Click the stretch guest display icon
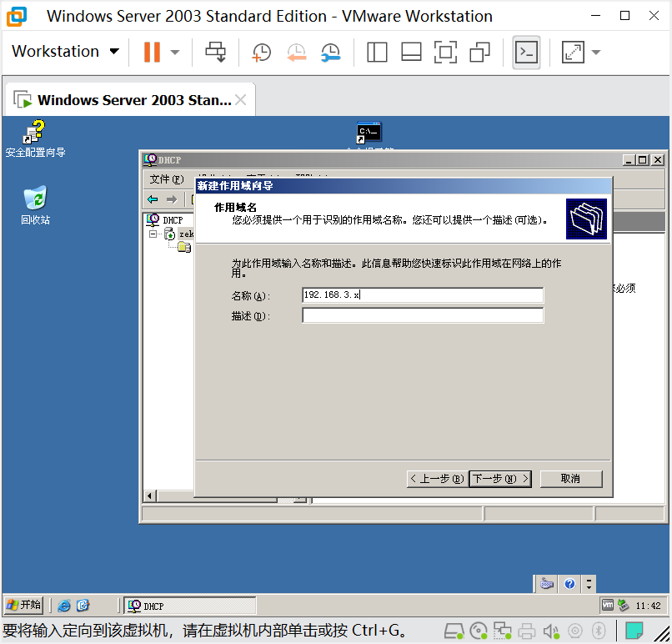This screenshot has height=644, width=672. tap(573, 53)
